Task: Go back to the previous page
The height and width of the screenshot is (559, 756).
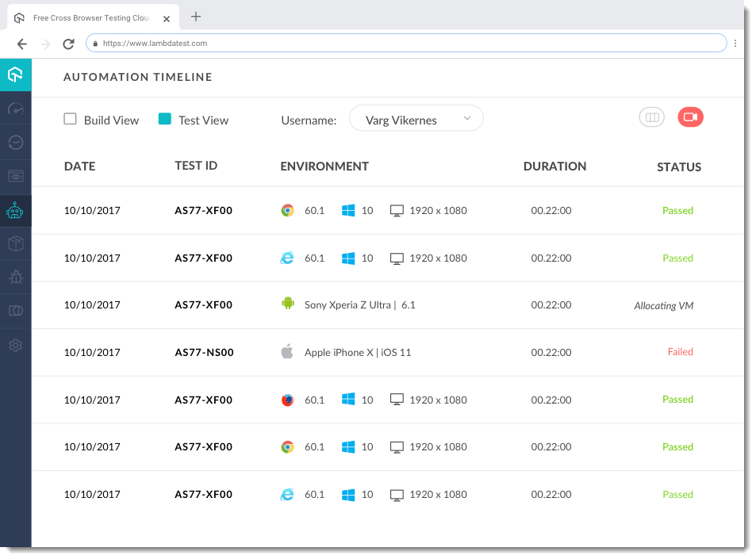Action: click(21, 44)
